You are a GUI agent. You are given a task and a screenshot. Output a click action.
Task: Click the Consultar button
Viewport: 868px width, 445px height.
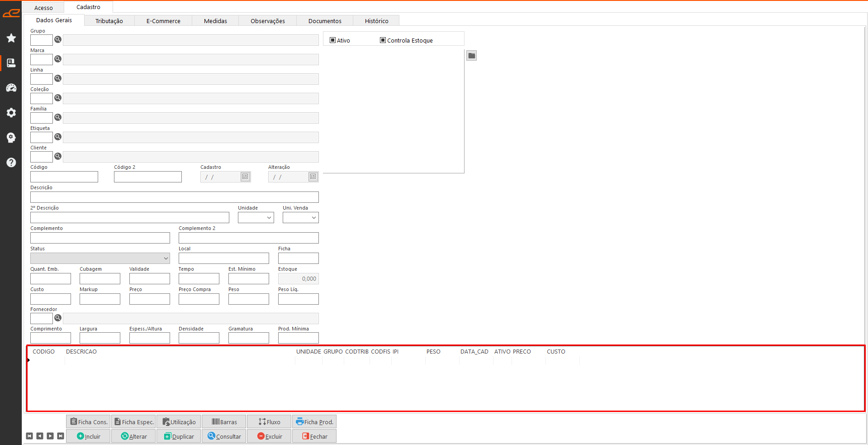coord(224,436)
